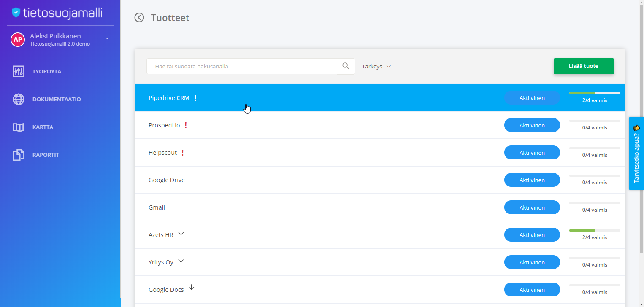
Task: Click the AP user avatar
Action: pos(17,40)
